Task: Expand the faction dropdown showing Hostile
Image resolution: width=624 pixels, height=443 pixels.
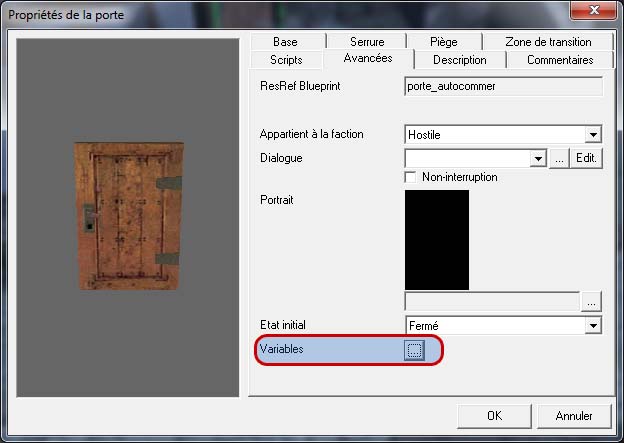Action: tap(593, 134)
